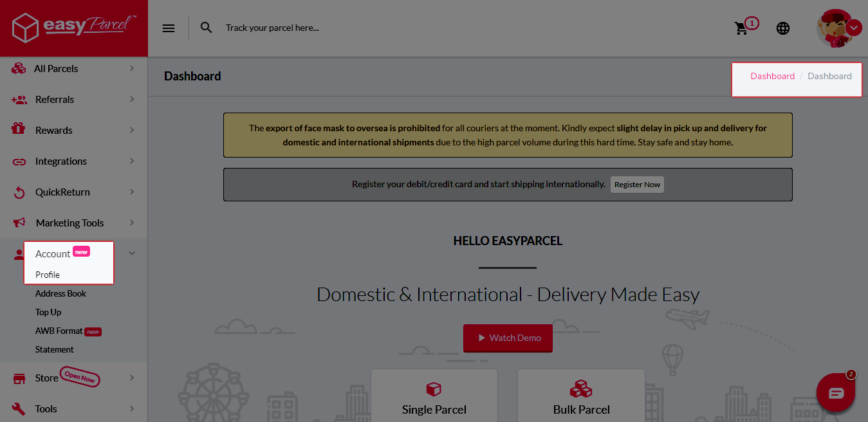This screenshot has width=868, height=422.
Task: Expand the Integrations chevron
Action: (132, 161)
